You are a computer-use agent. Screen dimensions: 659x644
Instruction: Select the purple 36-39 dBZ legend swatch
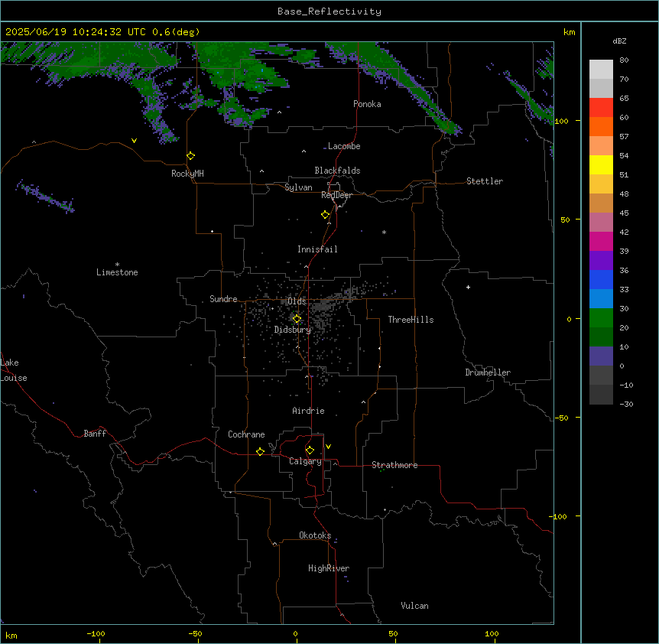tap(601, 260)
